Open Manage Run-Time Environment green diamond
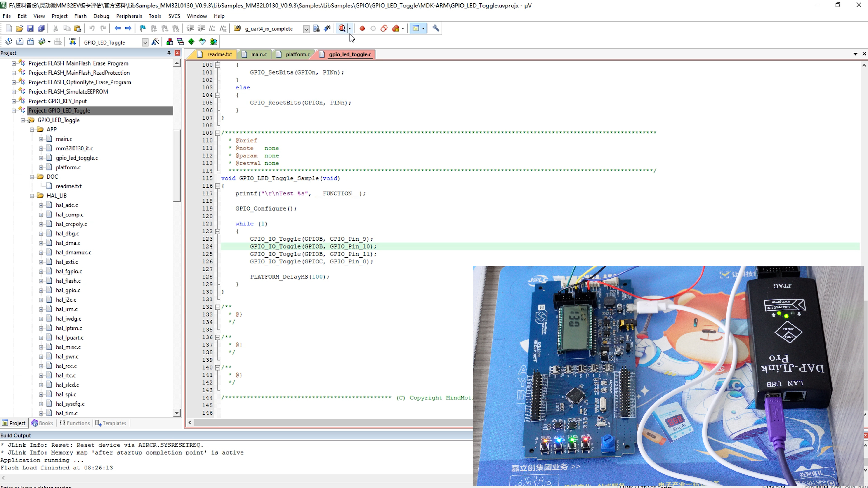The height and width of the screenshot is (488, 868). coord(191,42)
